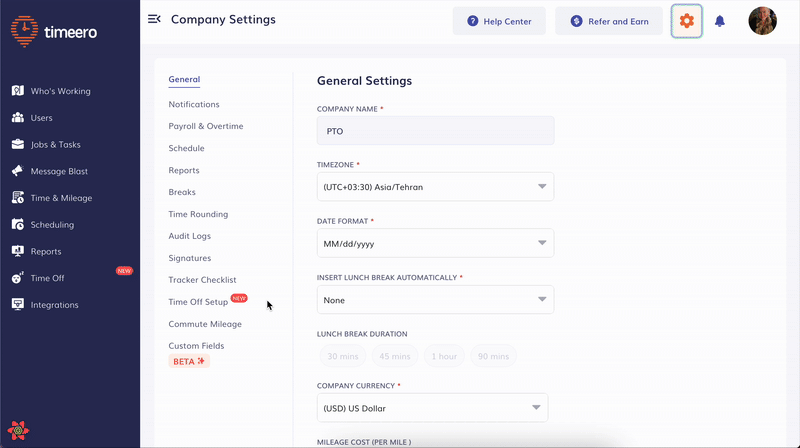Open the notifications bell icon
The width and height of the screenshot is (800, 448).
coord(720,21)
